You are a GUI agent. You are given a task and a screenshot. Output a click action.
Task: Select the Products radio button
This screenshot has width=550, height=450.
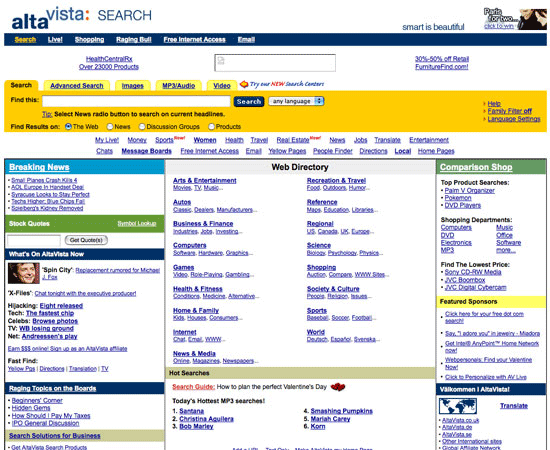[x=212, y=127]
